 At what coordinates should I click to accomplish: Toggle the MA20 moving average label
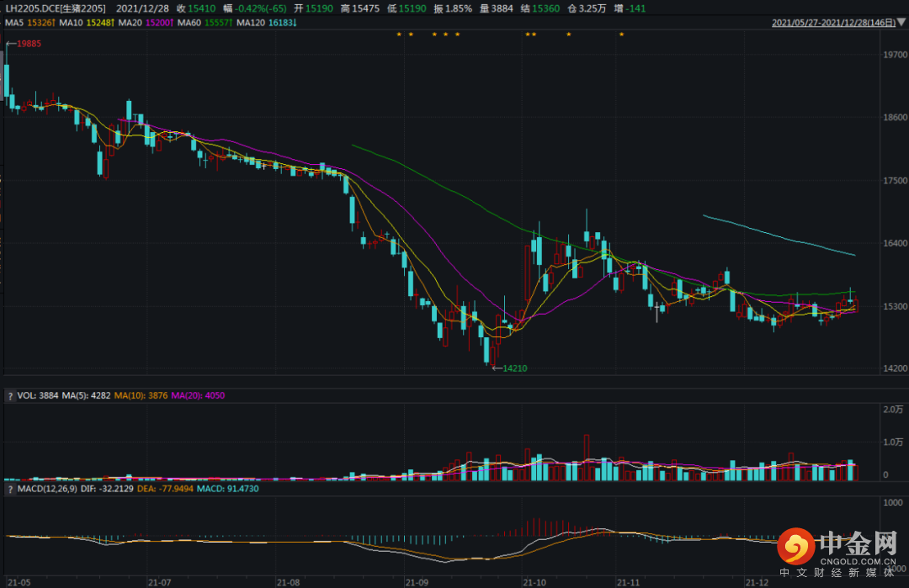(130, 22)
